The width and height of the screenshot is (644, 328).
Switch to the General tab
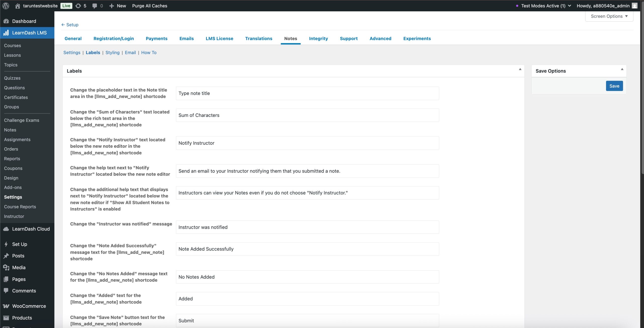coord(73,38)
